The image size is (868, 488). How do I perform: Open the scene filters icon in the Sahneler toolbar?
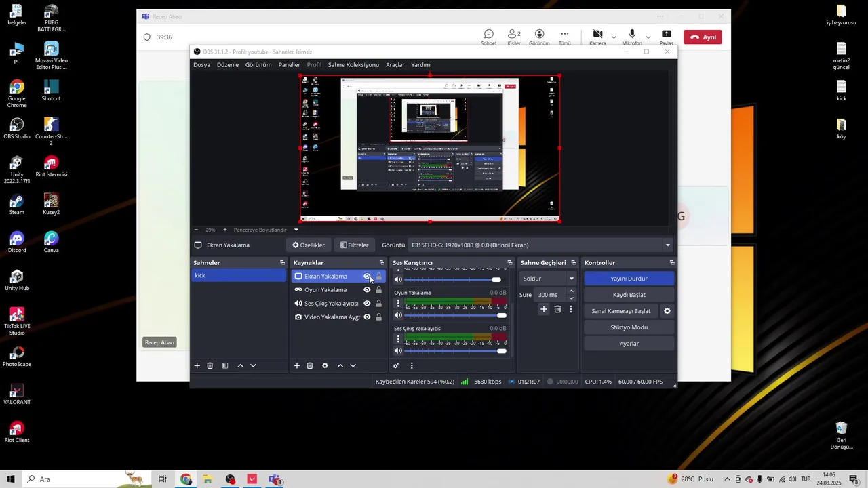225,366
